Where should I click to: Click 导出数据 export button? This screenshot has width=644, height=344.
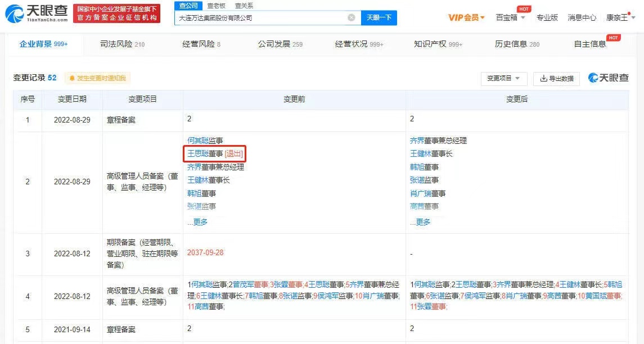[556, 78]
